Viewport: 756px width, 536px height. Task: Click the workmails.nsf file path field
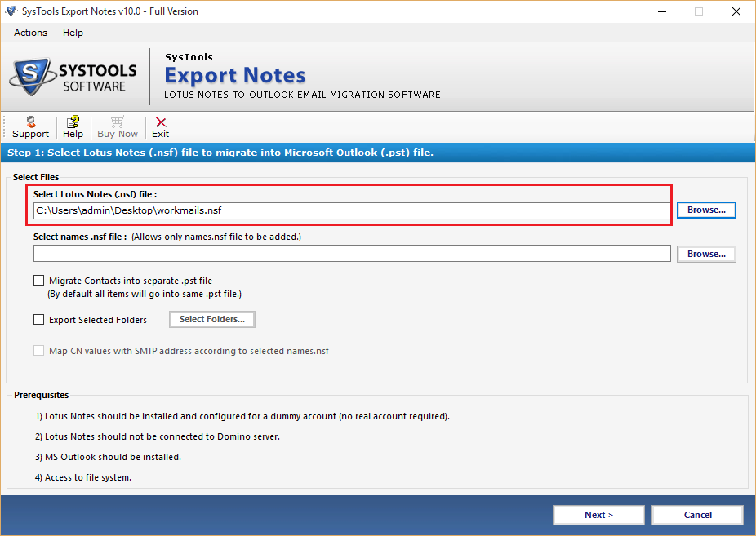352,210
